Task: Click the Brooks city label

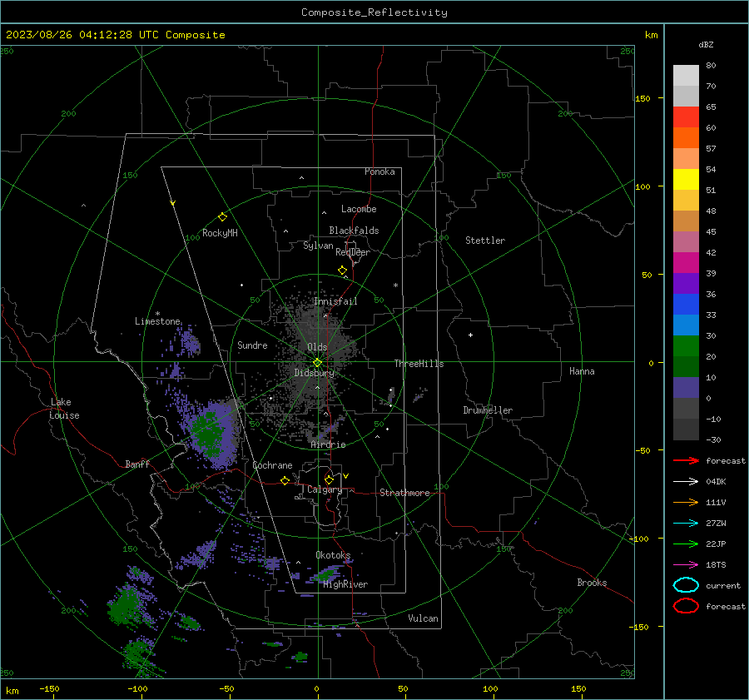Action: click(592, 583)
